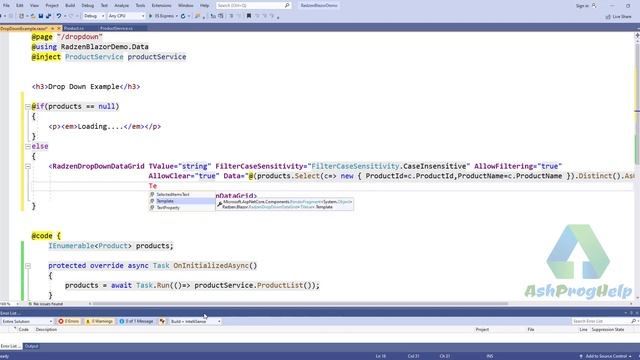Sort by the Code column header
The width and height of the screenshot is (640, 360).
tap(24, 329)
